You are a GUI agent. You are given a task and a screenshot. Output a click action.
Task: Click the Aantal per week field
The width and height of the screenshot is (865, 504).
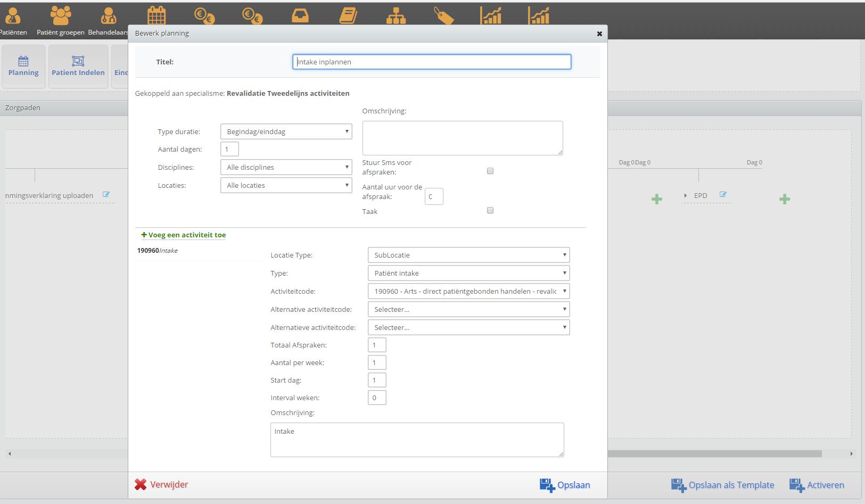coord(377,362)
